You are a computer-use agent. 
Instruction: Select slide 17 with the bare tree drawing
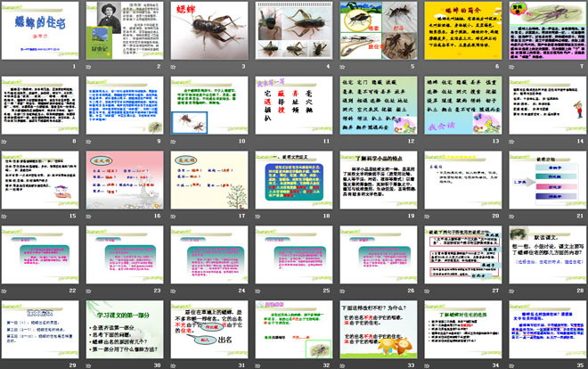[x=209, y=182]
